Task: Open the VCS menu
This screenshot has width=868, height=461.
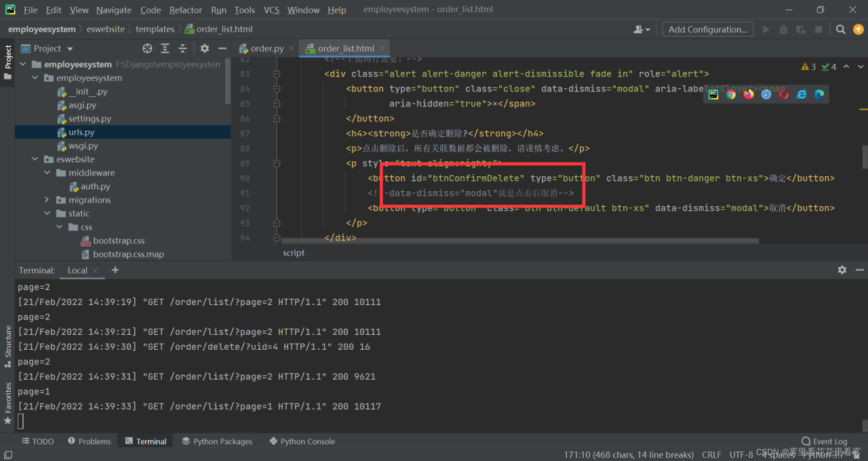Action: point(271,10)
